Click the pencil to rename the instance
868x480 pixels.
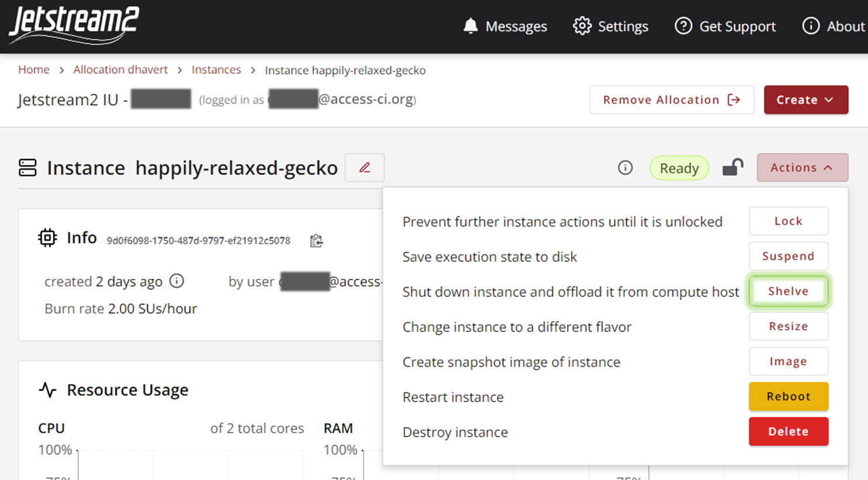click(x=364, y=167)
